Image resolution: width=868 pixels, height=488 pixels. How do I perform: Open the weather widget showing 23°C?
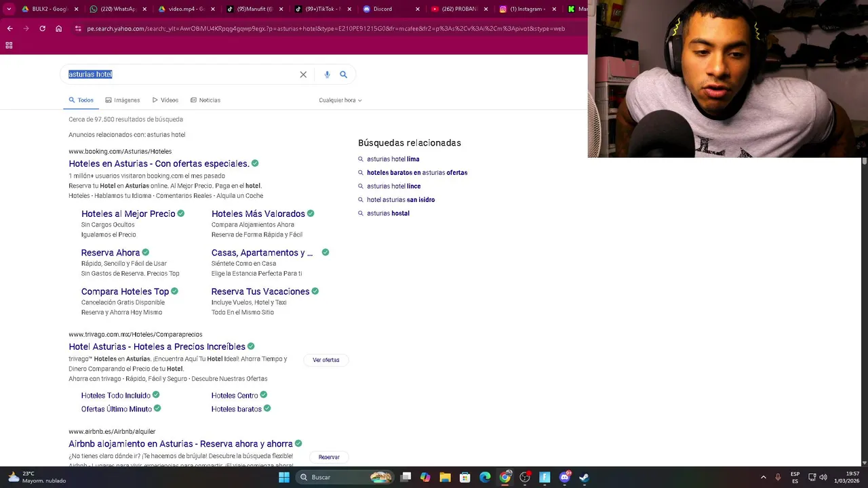click(x=37, y=477)
